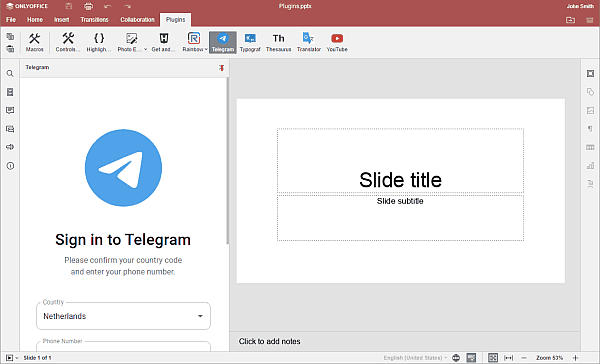This screenshot has height=364, width=600.
Task: Click the Slide 1 of 1 indicator
Action: pyautogui.click(x=38, y=358)
